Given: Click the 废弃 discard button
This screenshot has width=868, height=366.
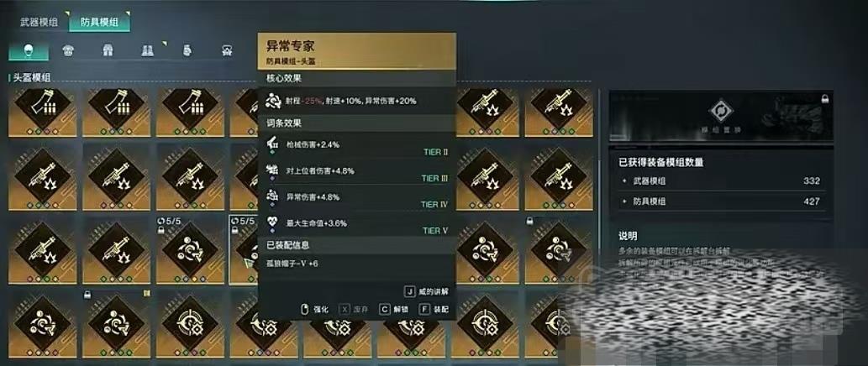Looking at the screenshot, I should (355, 310).
